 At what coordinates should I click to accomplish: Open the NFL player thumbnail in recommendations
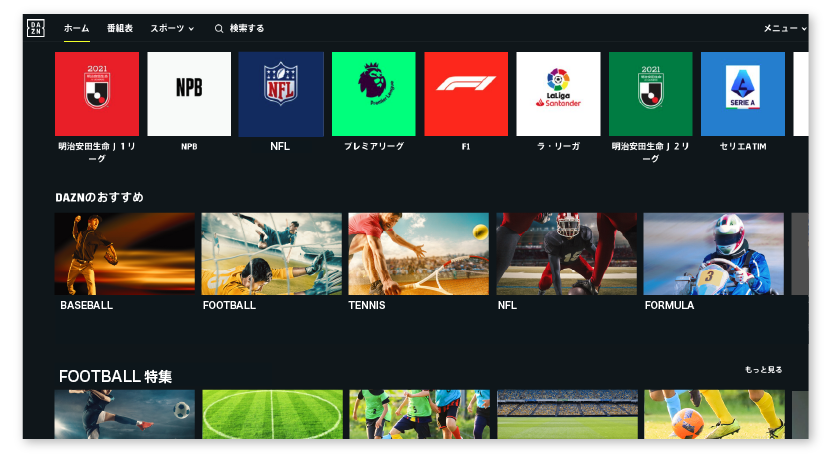click(x=566, y=254)
